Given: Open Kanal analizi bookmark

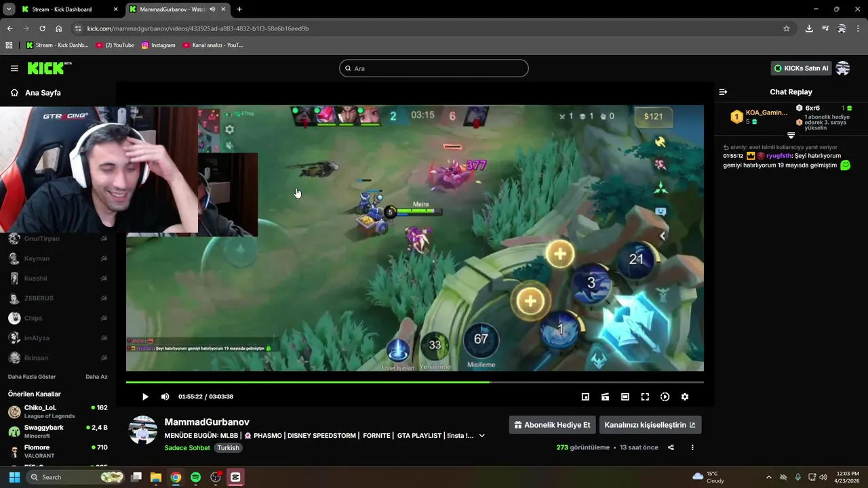Looking at the screenshot, I should pos(213,45).
